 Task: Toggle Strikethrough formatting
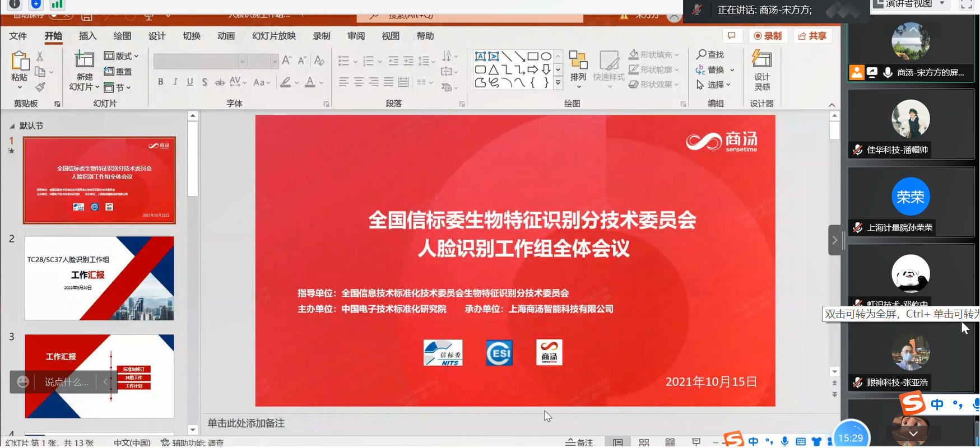tap(220, 82)
